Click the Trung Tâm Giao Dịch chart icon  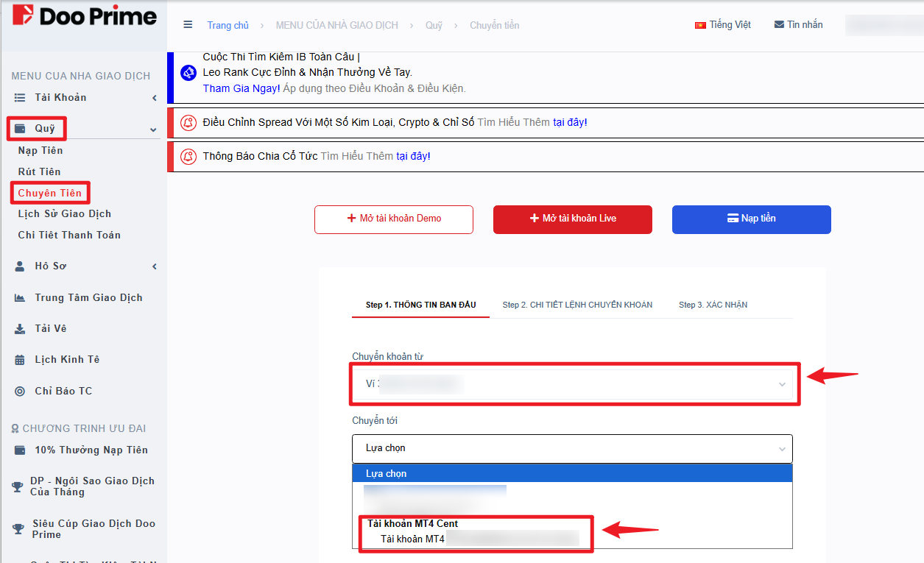pos(20,298)
